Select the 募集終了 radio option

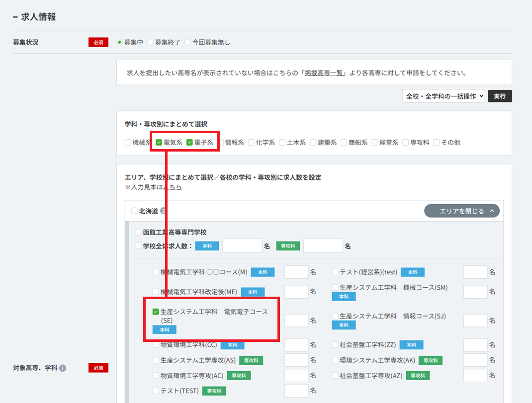tap(151, 42)
